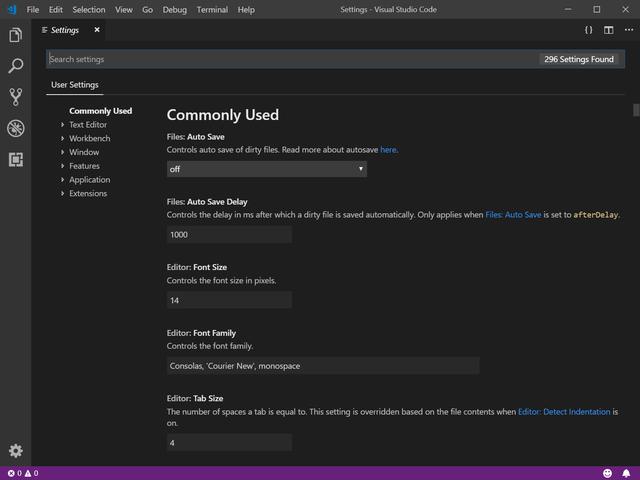The image size is (640, 480).
Task: Open the Extensions view
Action: point(16,160)
